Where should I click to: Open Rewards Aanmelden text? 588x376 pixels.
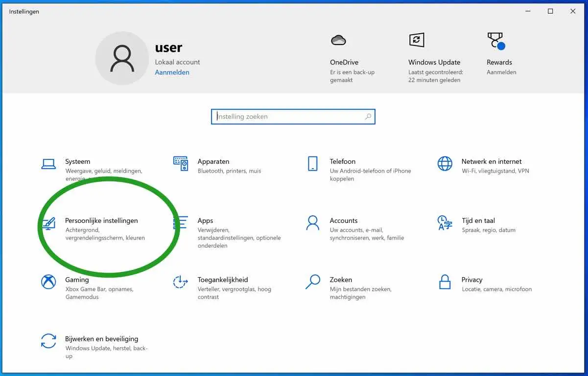coord(501,72)
